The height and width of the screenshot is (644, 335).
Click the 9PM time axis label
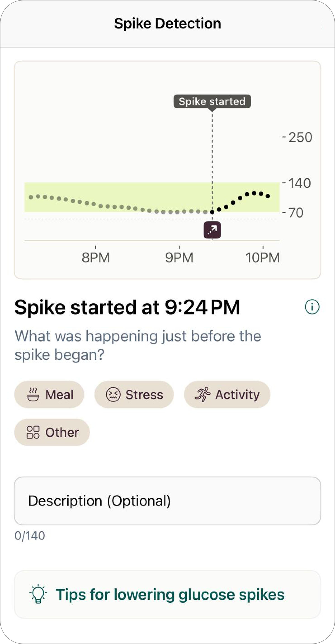(179, 258)
